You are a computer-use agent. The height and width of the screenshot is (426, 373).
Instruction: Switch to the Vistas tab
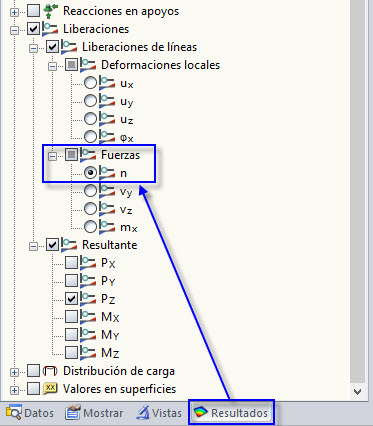159,413
